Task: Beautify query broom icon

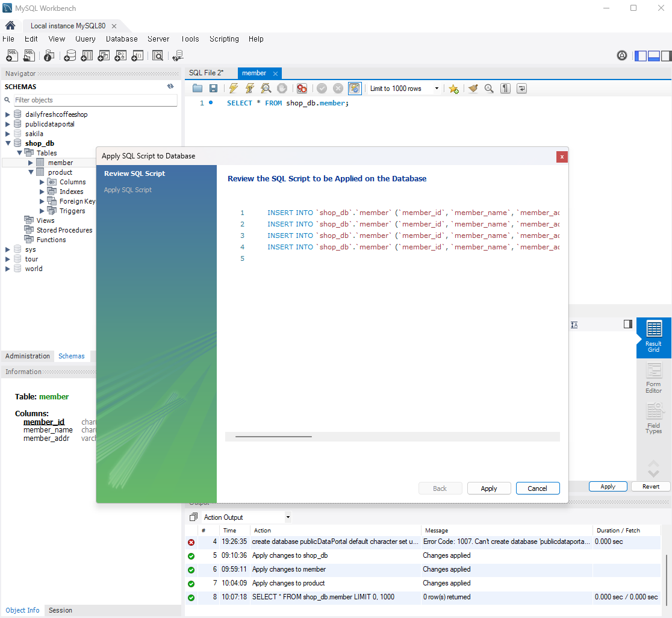Action: [x=473, y=89]
